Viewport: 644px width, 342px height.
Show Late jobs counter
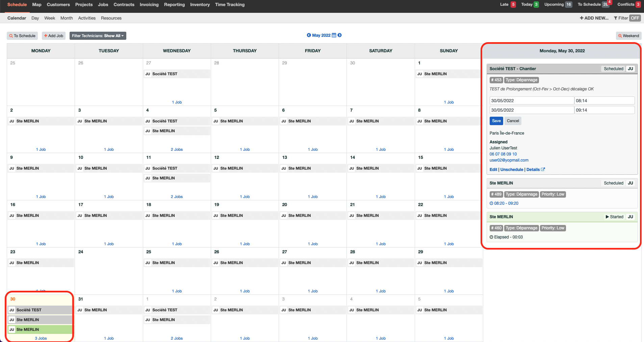tap(508, 4)
